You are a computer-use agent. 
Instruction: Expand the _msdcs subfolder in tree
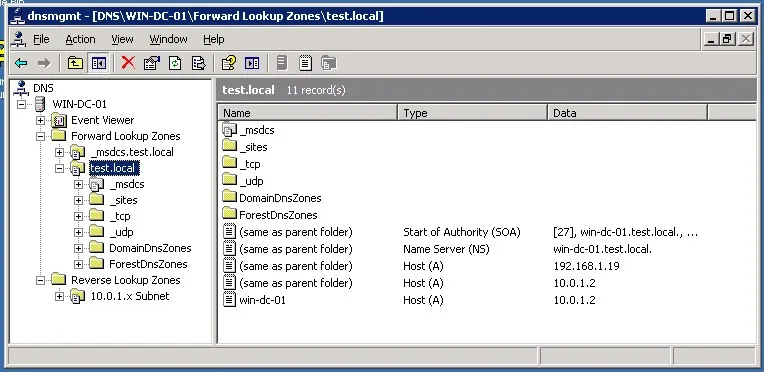tap(78, 184)
